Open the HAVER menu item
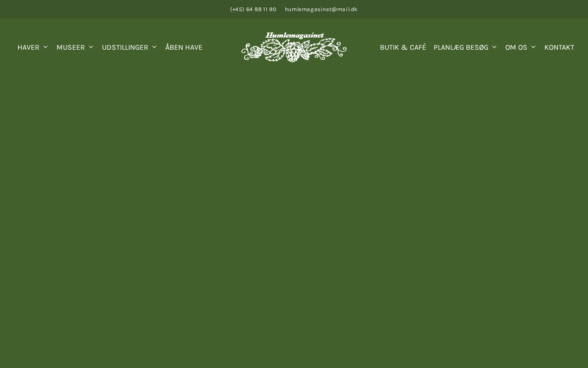This screenshot has width=588, height=368. pyautogui.click(x=28, y=47)
